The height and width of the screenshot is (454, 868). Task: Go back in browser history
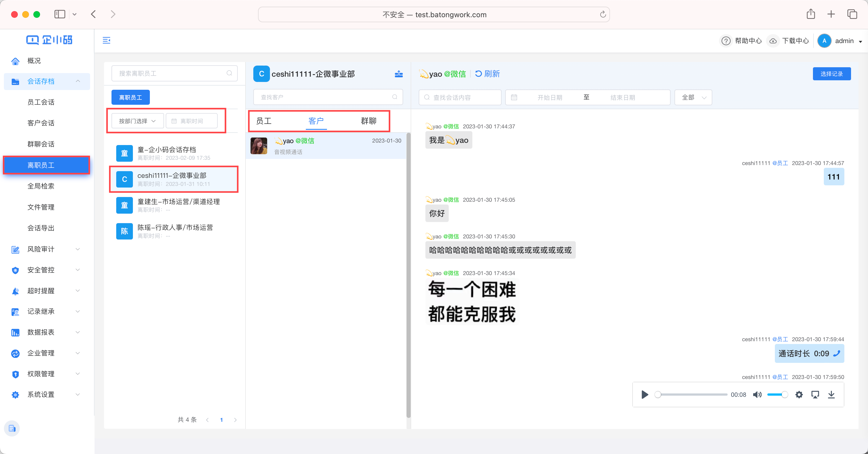(93, 14)
